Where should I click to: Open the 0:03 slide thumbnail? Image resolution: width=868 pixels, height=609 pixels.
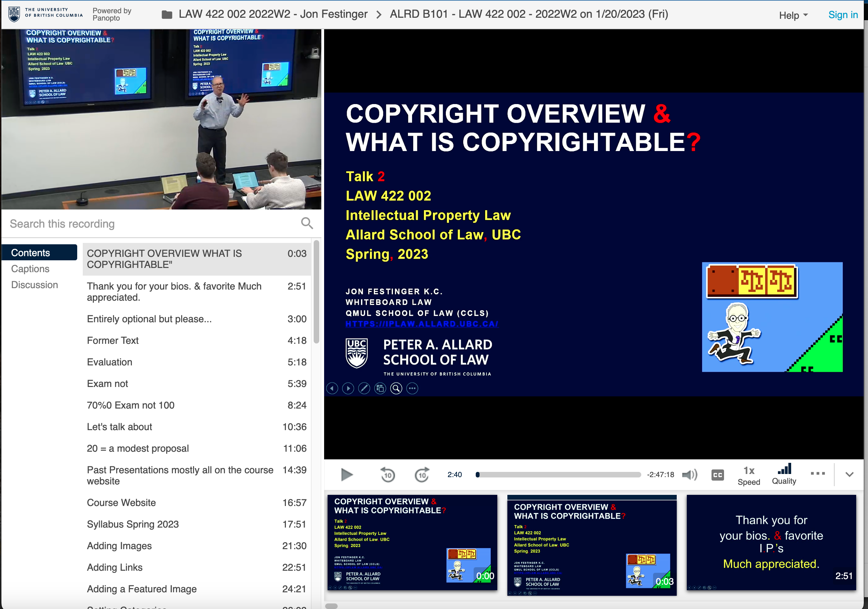592,545
